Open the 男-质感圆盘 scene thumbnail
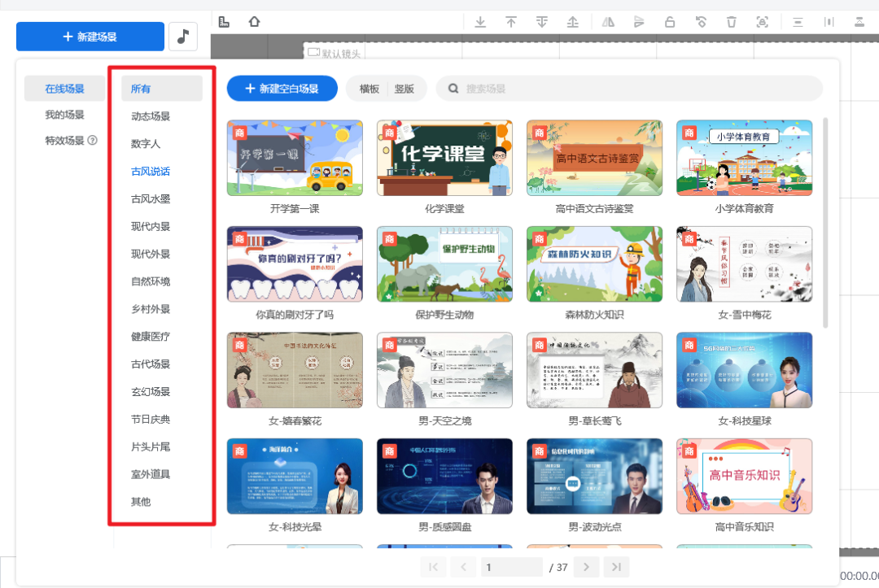This screenshot has height=588, width=879. coord(444,476)
